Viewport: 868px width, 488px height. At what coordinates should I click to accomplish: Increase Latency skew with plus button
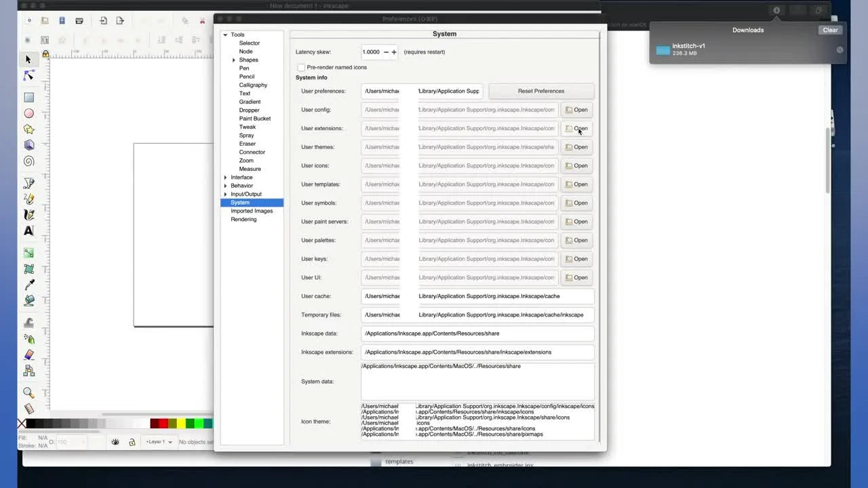pos(394,52)
